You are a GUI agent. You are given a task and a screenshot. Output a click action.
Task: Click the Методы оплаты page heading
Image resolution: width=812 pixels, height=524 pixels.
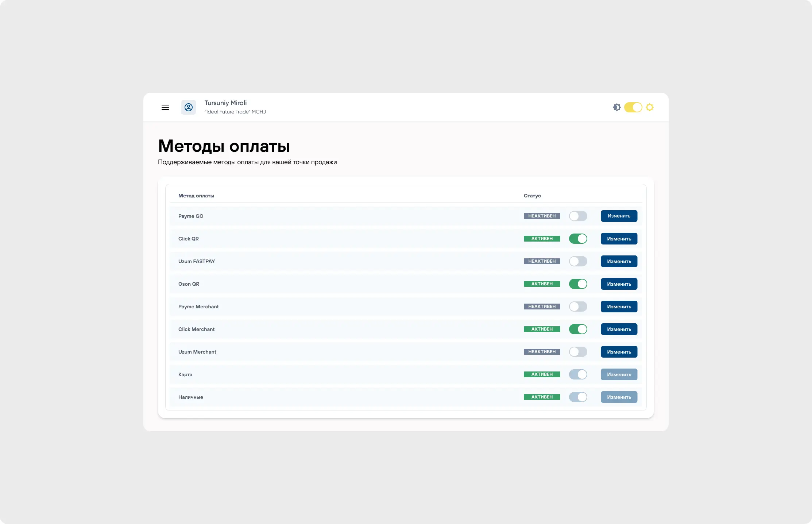point(224,146)
